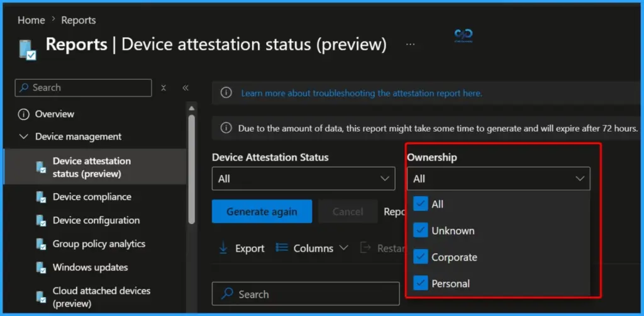Screen dimensions: 644x316
Task: Select Device compliance report
Action: [92, 197]
